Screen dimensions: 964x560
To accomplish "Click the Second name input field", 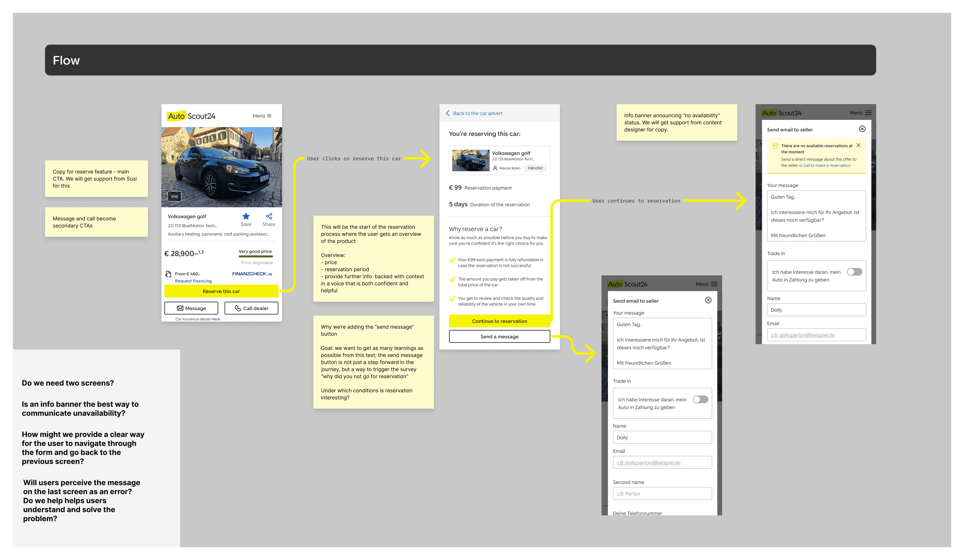I will [x=662, y=493].
